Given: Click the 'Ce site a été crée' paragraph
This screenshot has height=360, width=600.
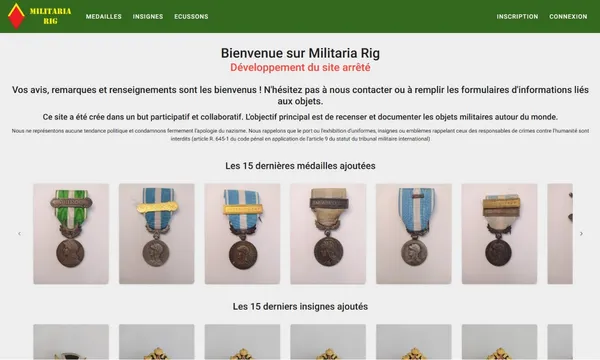Looking at the screenshot, I should [x=300, y=117].
